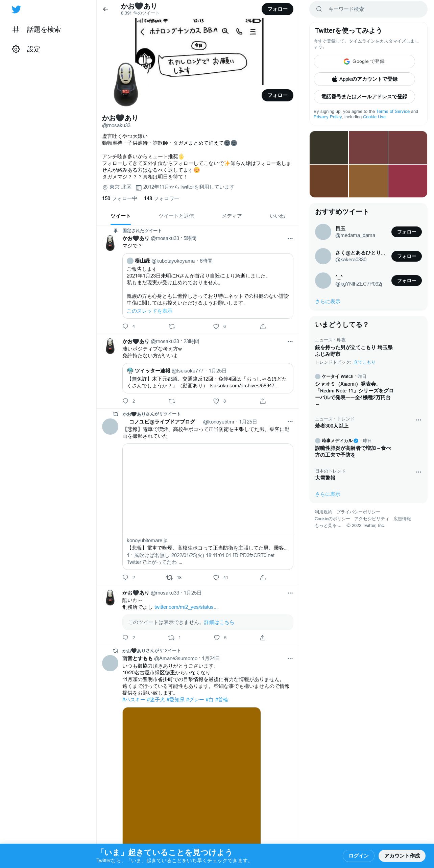The image size is (434, 868).
Task: Register with 電話番号またはメールアドレスで登録
Action: point(364,97)
